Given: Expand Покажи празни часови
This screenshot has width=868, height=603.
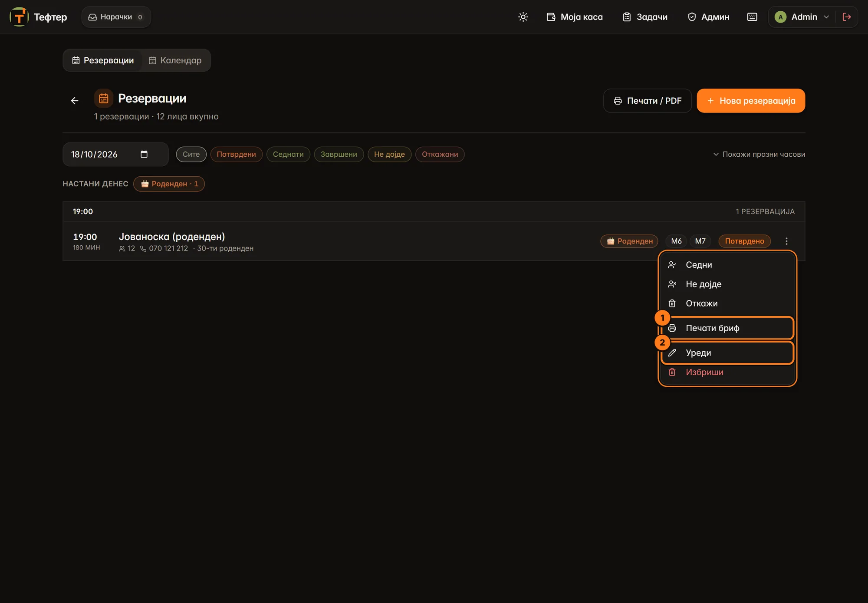Looking at the screenshot, I should (x=759, y=154).
